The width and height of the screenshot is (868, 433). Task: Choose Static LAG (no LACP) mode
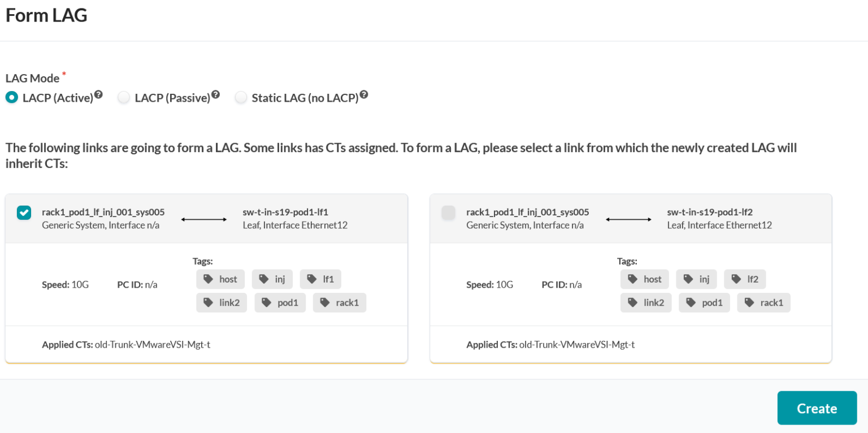pyautogui.click(x=241, y=97)
